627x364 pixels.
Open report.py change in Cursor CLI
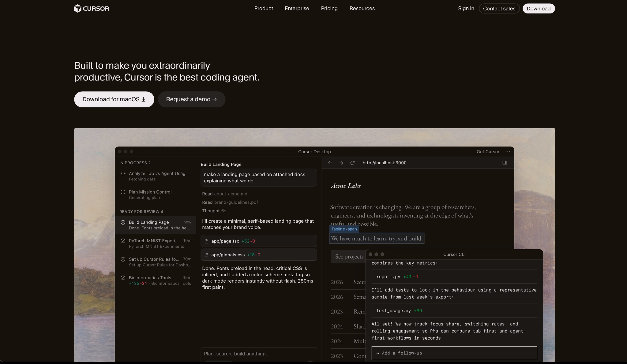click(454, 277)
